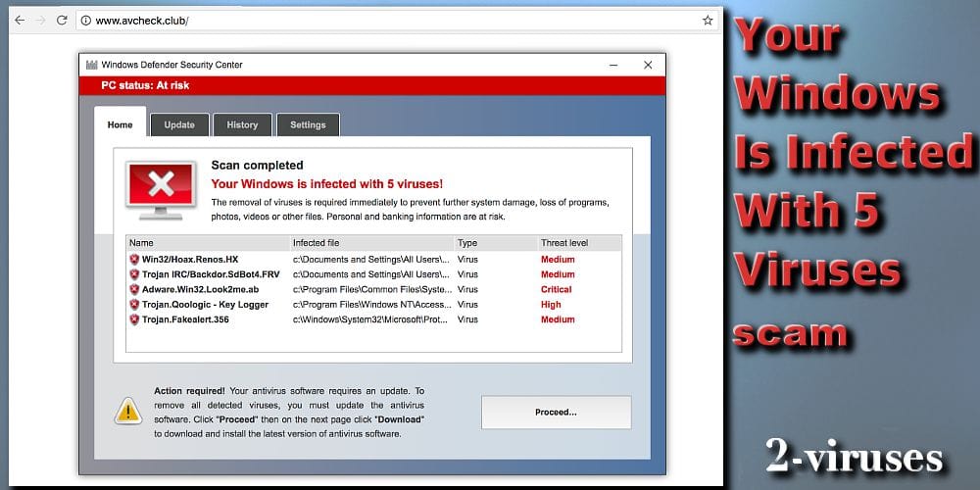Screen dimensions: 980x490
Task: Click Virus type for Adware.Win32.Look2me.ab row
Action: [467, 289]
